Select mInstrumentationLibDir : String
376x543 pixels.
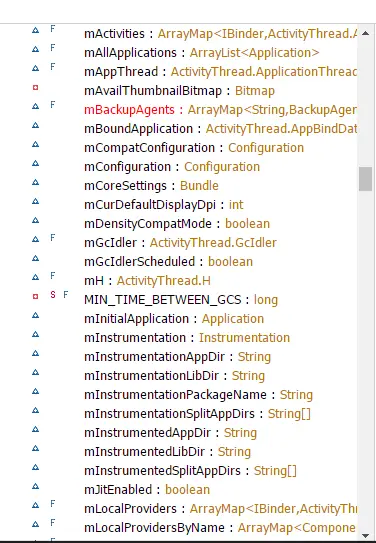[174, 376]
